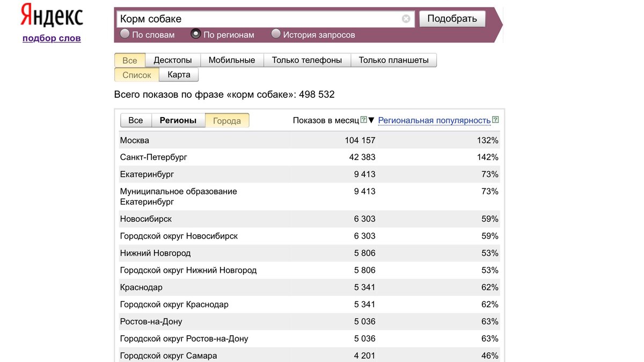This screenshot has width=644, height=362.
Task: Click the Показов в месяц column header
Action: click(x=326, y=120)
